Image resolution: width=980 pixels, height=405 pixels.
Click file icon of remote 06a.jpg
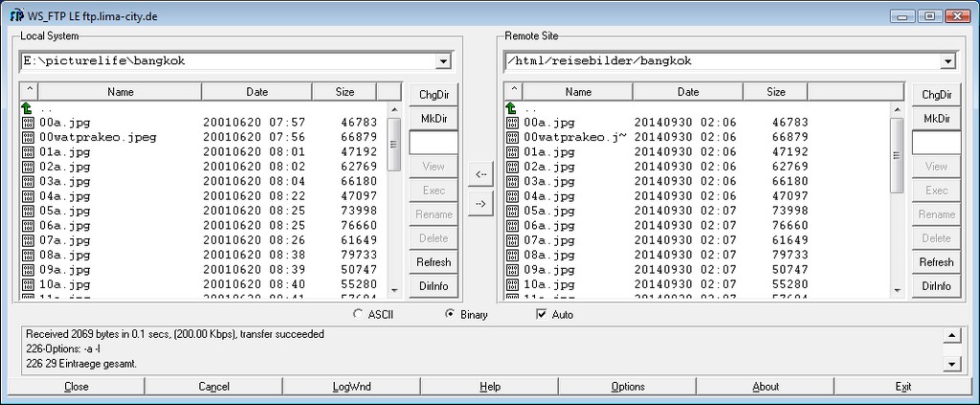[x=512, y=226]
